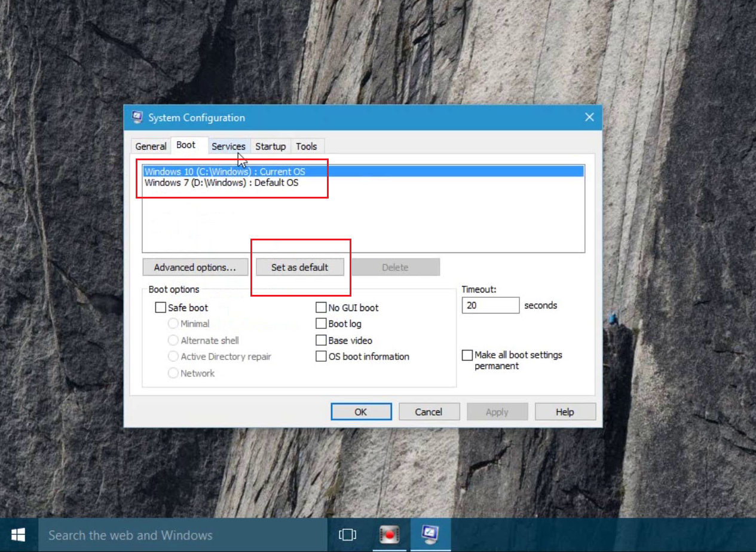The image size is (756, 552).
Task: Click the System Configuration title bar icon
Action: [137, 117]
